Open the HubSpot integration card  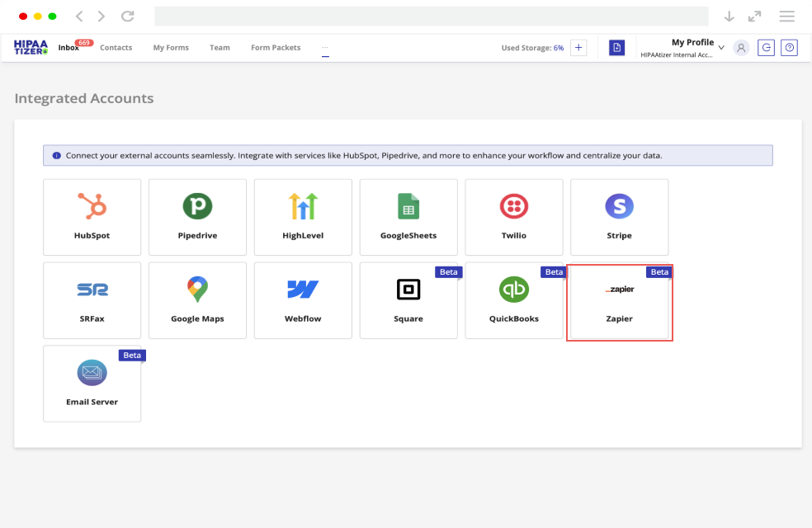coord(92,218)
